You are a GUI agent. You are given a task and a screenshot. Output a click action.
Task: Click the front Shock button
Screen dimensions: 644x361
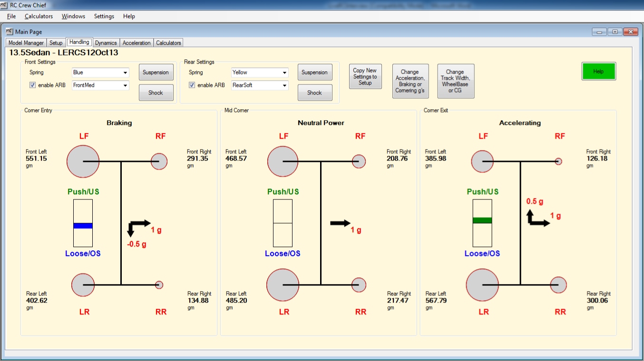156,93
